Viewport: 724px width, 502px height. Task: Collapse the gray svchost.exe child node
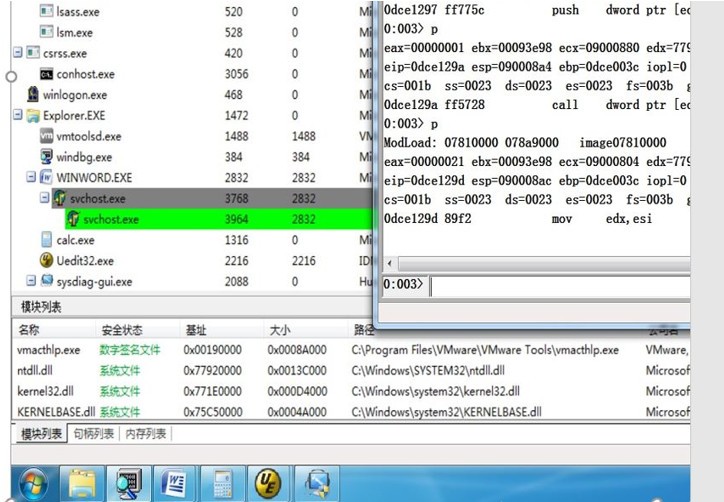click(x=45, y=199)
